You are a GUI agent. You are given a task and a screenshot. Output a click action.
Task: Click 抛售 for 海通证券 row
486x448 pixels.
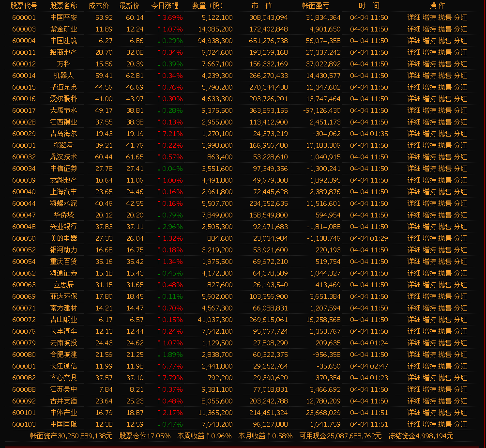tap(445, 274)
